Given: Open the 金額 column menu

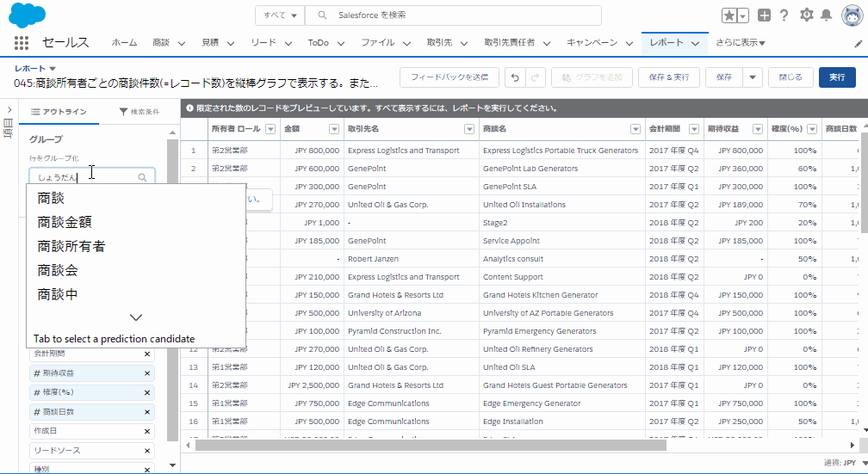Looking at the screenshot, I should (x=334, y=129).
